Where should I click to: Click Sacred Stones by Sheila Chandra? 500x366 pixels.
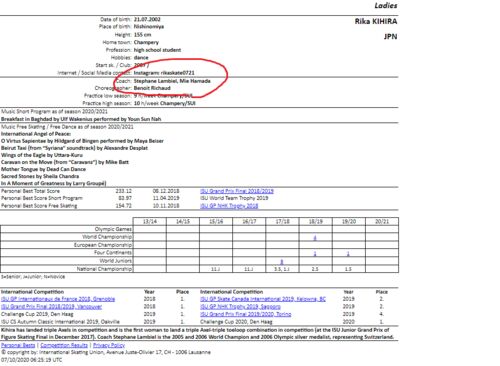pos(40,176)
